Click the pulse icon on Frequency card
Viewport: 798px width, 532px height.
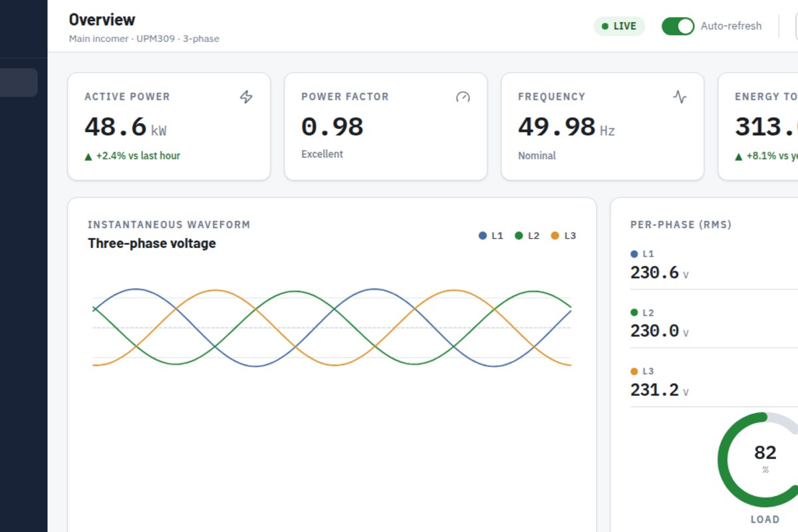coord(680,97)
